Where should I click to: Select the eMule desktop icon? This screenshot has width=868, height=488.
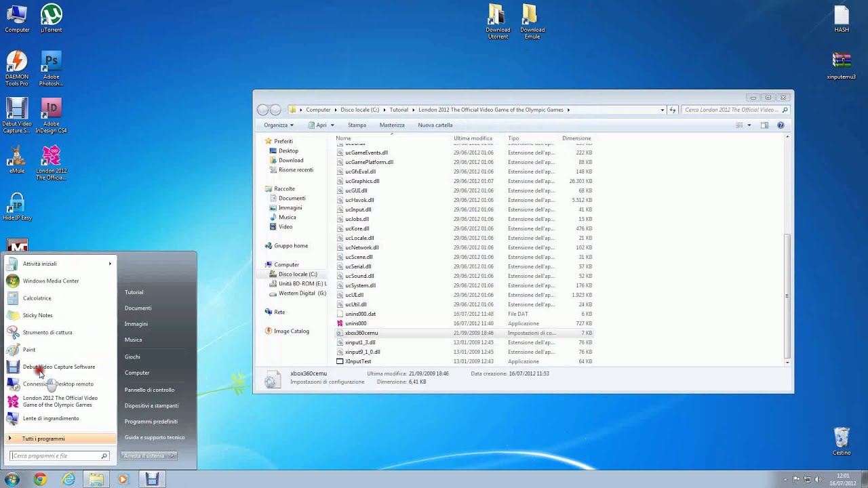click(x=17, y=159)
